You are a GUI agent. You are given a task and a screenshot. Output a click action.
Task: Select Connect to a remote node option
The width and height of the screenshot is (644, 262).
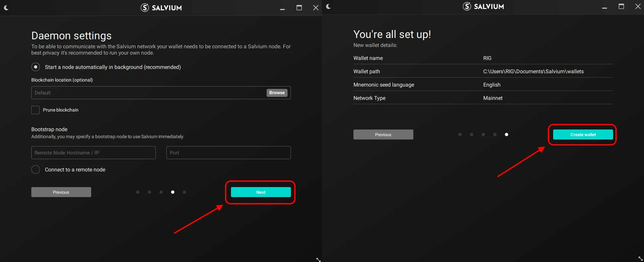pyautogui.click(x=36, y=169)
